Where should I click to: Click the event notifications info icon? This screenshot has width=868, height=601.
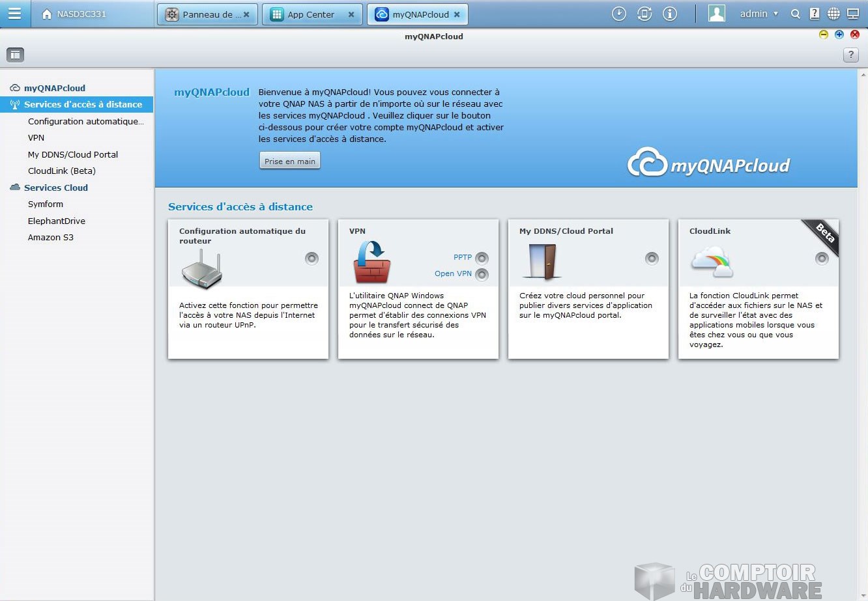670,14
